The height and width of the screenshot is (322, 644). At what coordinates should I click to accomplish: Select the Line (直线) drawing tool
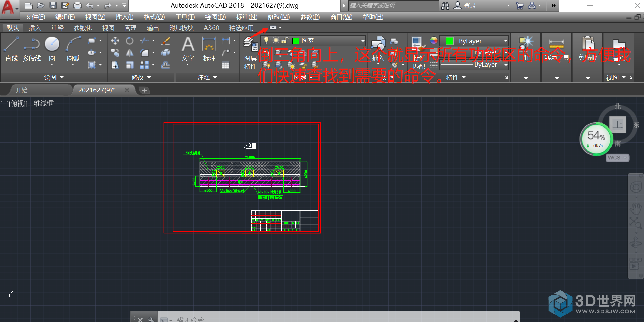[11, 49]
